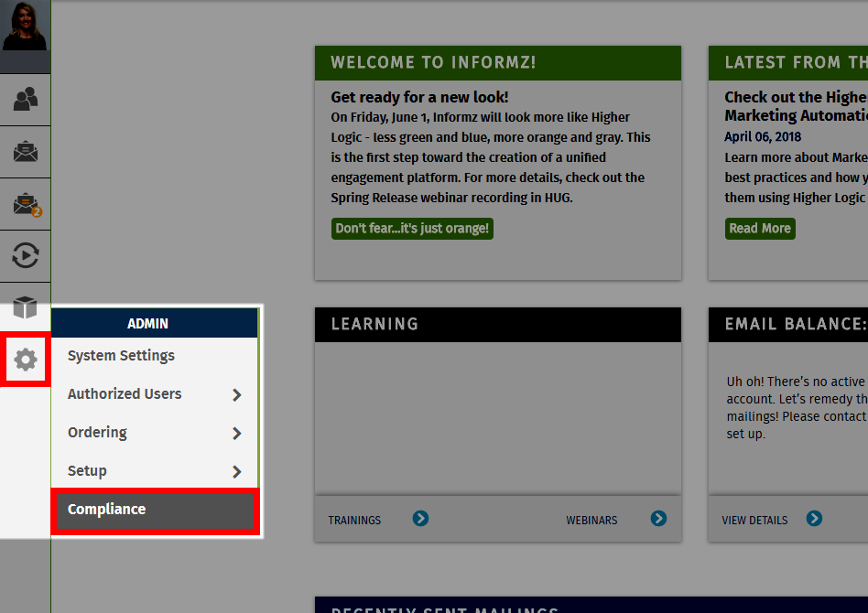Click the Learning panel header
868x613 pixels.
pos(498,324)
